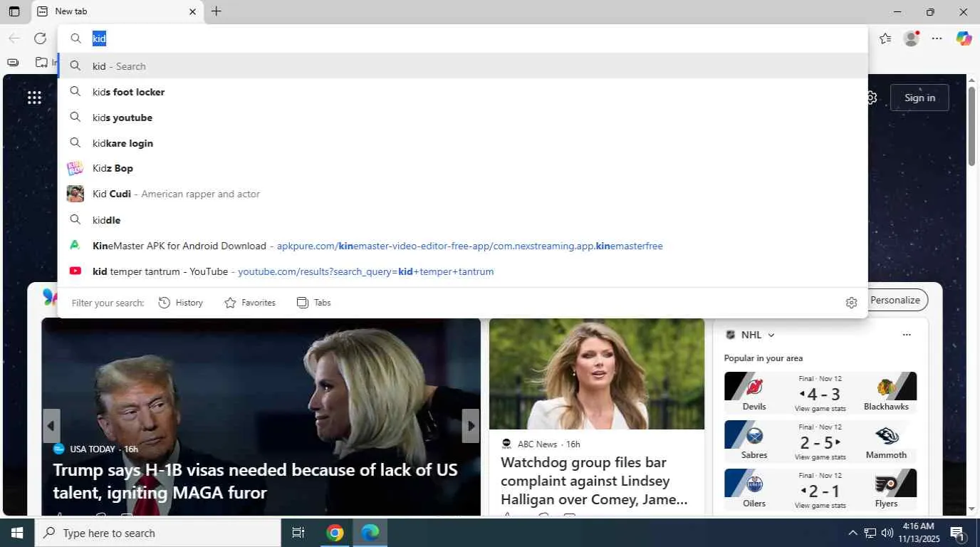Choose the "kids youtube" suggestion

coord(463,118)
